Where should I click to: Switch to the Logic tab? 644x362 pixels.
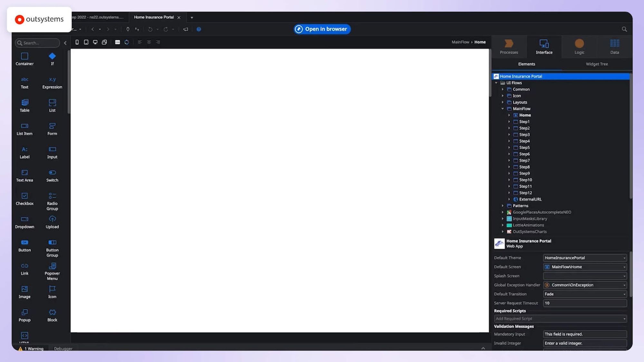[579, 47]
